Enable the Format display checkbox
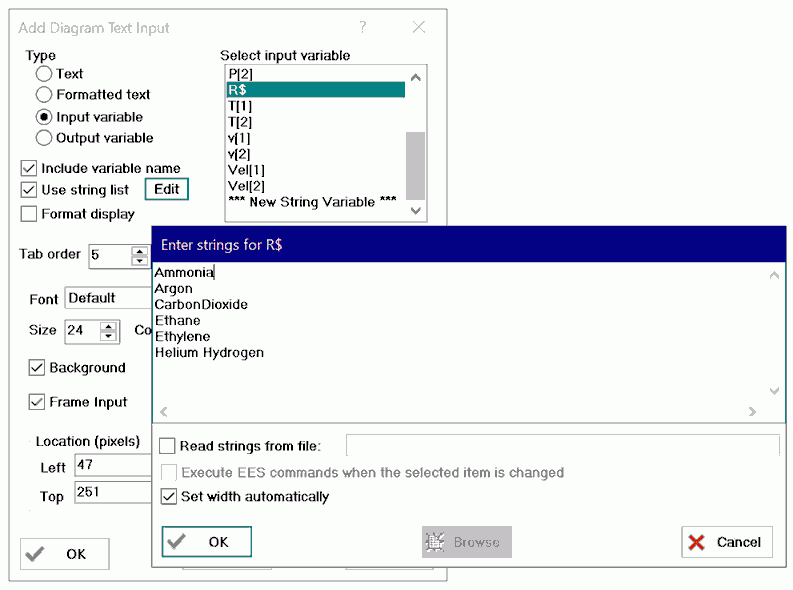Viewport: 793px width, 590px height. (x=29, y=214)
